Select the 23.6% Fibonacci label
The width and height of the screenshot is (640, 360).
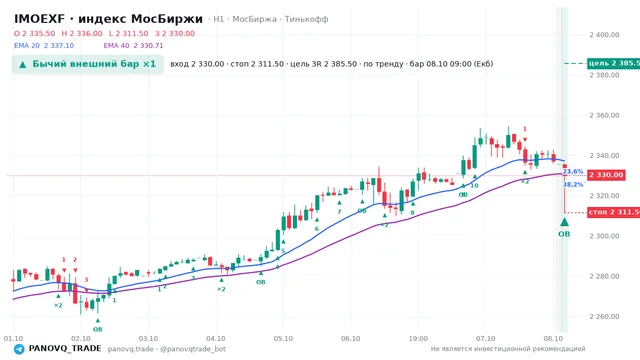point(573,171)
